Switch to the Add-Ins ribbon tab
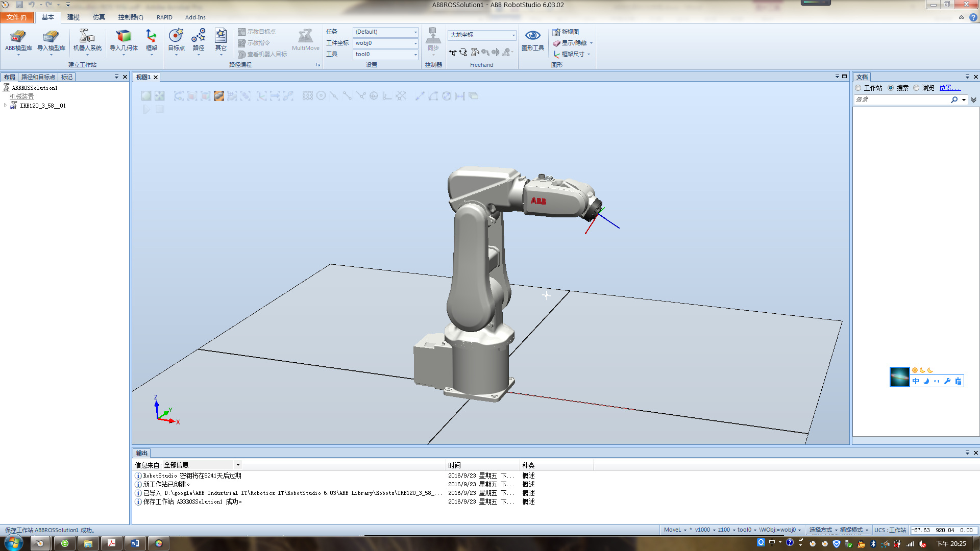The height and width of the screenshot is (551, 980). pos(195,17)
